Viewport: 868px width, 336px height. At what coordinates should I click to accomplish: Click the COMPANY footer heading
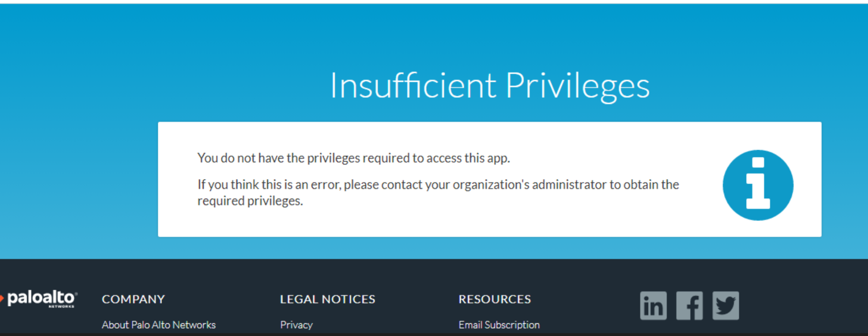133,299
